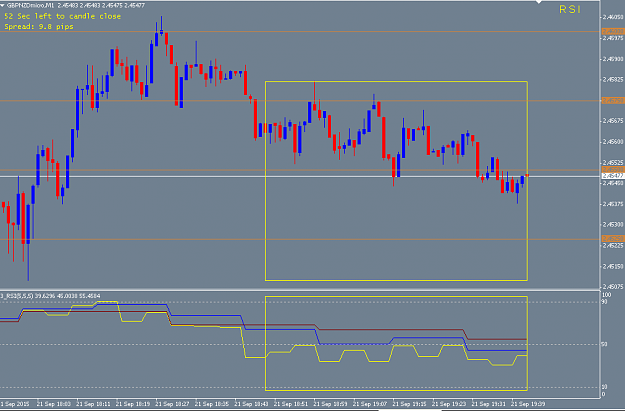The height and width of the screenshot is (411, 625).
Task: Click the 50 level on the RSI scale
Action: tap(604, 344)
